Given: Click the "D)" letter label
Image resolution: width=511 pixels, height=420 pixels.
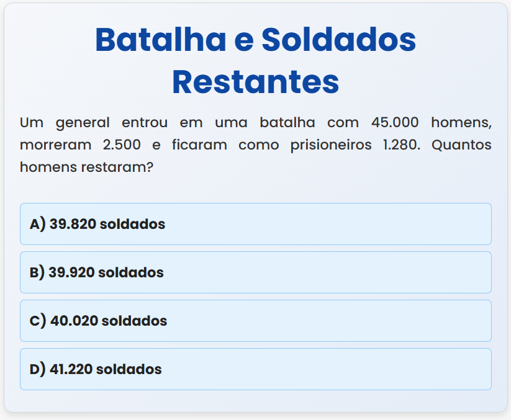Looking at the screenshot, I should pyautogui.click(x=38, y=369).
